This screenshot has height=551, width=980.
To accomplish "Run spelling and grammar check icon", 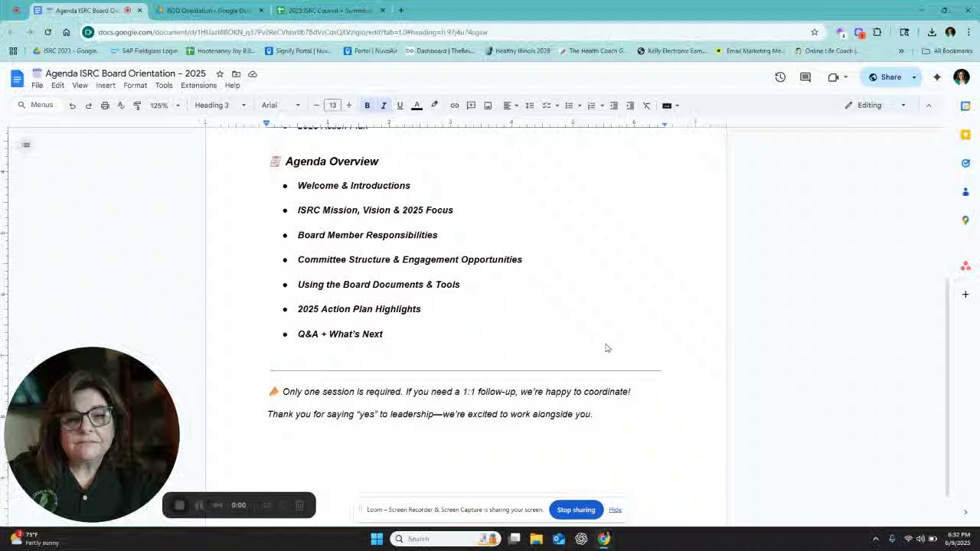I will (x=121, y=106).
